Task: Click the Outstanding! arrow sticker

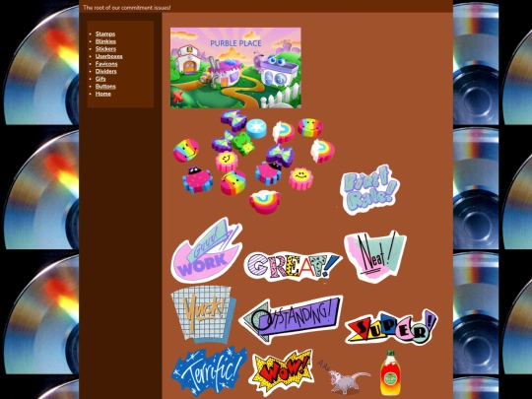Action: pyautogui.click(x=291, y=319)
